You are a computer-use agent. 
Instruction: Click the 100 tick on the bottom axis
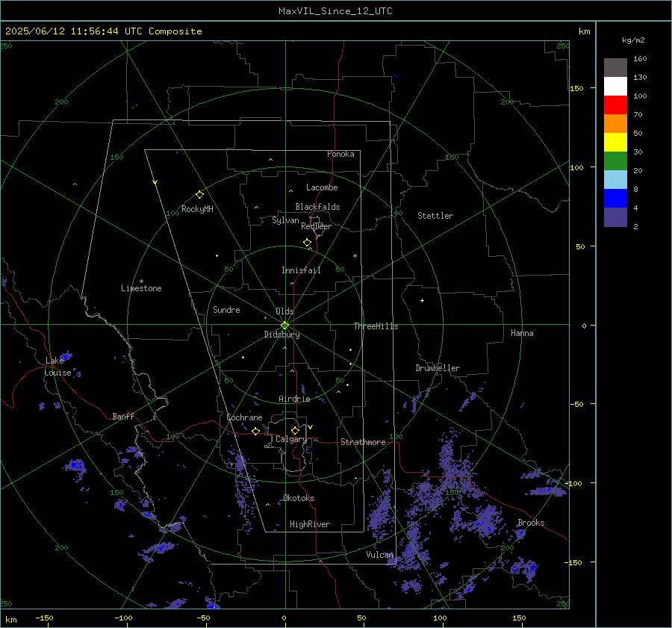[440, 618]
